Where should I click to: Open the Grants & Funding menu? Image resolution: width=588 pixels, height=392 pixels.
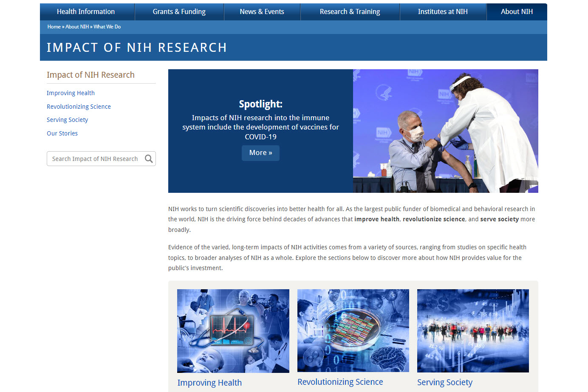point(179,11)
